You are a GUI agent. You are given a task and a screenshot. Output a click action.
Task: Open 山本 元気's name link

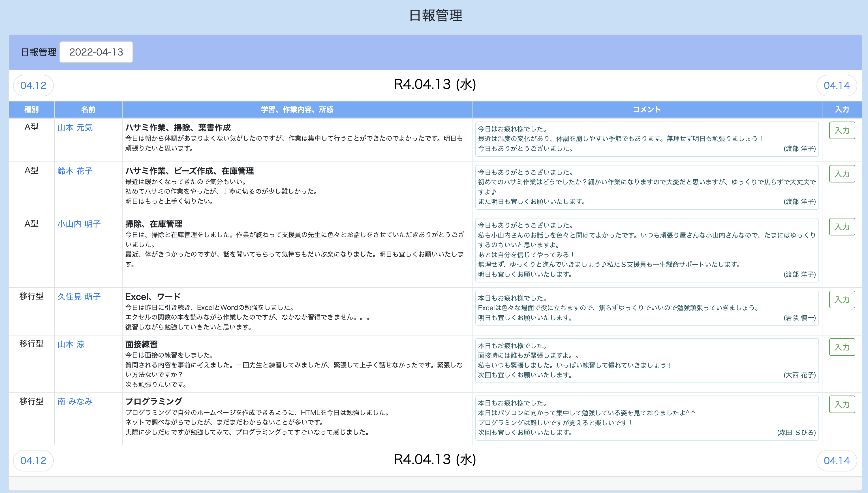pos(75,128)
